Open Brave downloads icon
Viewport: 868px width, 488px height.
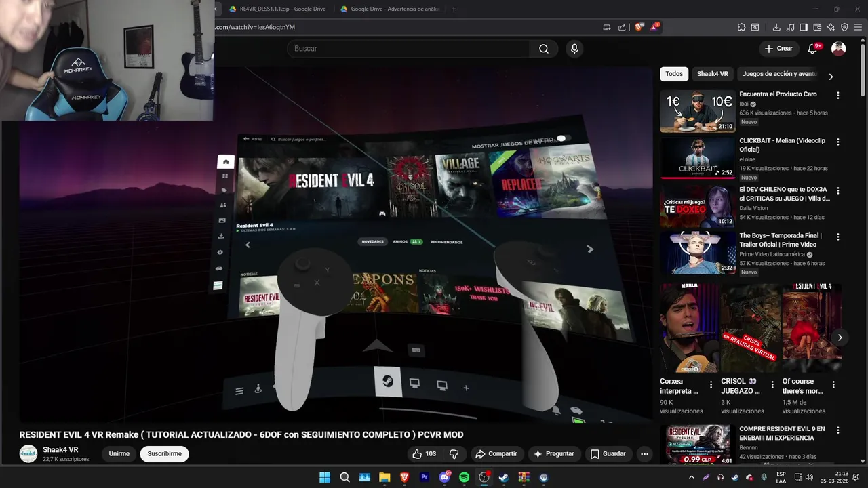pyautogui.click(x=776, y=27)
